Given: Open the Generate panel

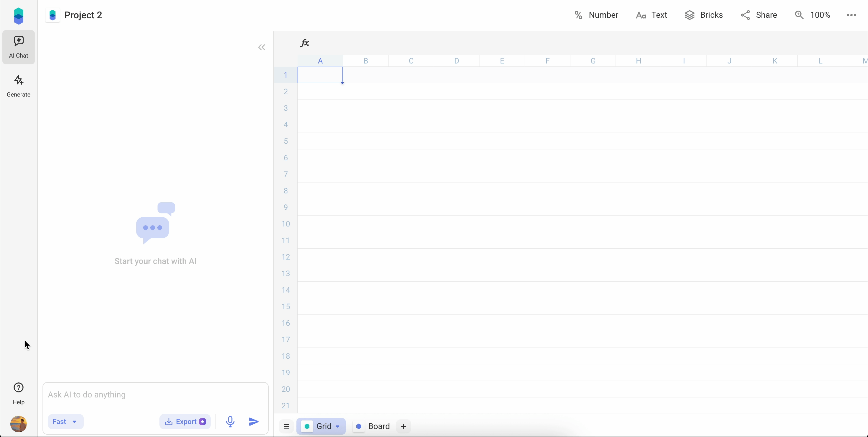Looking at the screenshot, I should [18, 86].
